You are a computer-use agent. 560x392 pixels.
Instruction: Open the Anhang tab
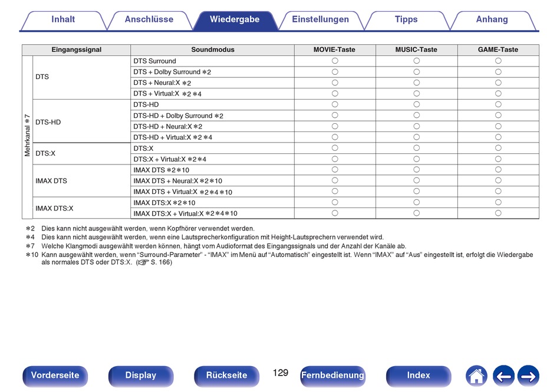pyautogui.click(x=492, y=19)
